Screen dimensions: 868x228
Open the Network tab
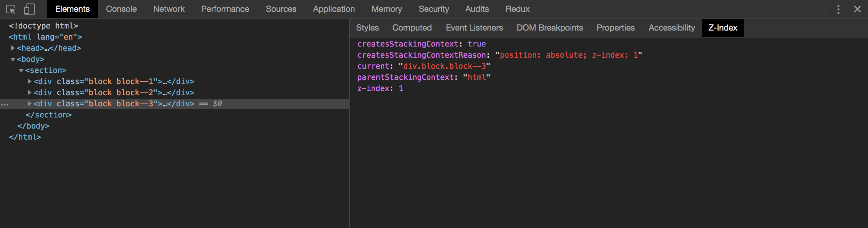pyautogui.click(x=169, y=9)
